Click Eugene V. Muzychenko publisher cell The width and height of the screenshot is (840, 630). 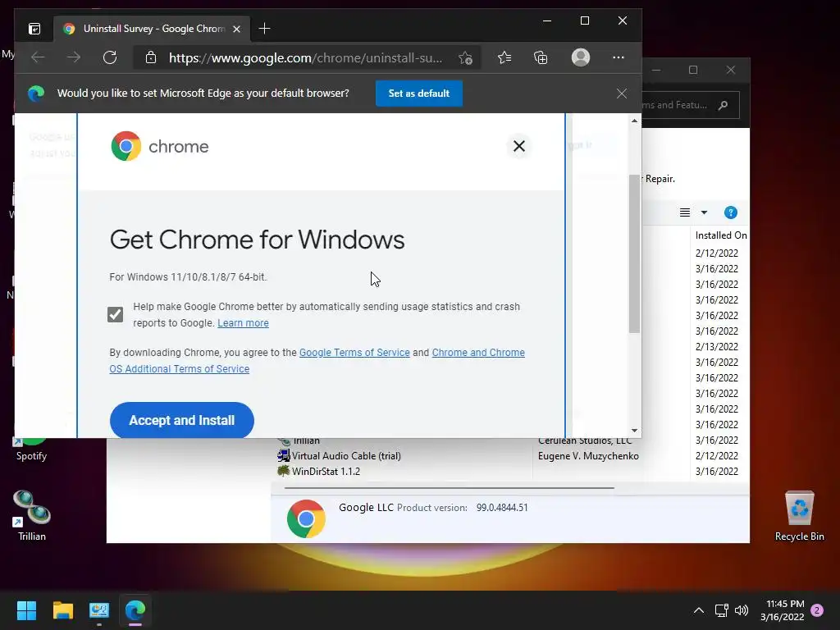click(x=588, y=456)
